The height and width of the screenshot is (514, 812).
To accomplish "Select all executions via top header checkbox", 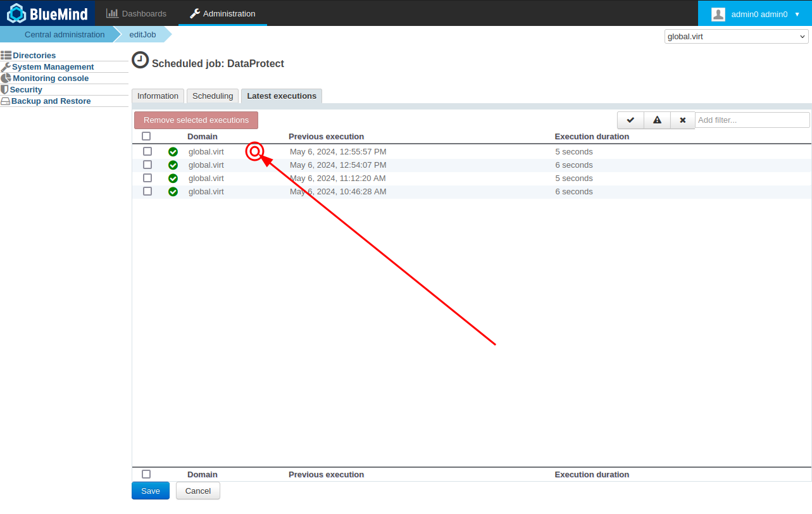I will coord(146,136).
